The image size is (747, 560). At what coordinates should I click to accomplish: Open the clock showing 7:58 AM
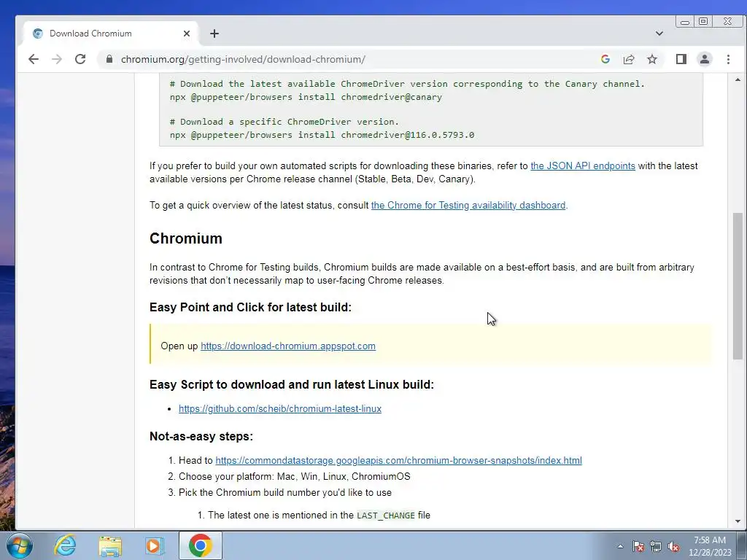(709, 546)
